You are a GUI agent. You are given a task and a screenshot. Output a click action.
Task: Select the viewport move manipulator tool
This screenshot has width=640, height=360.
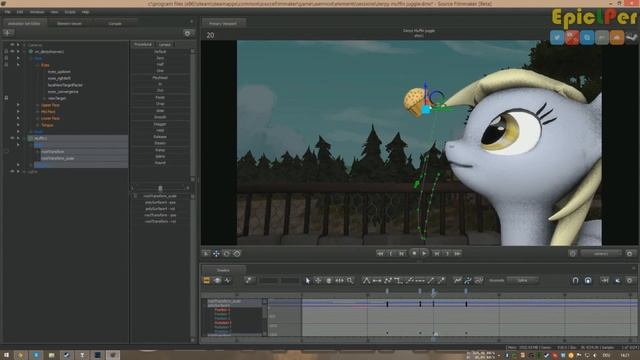[216, 253]
